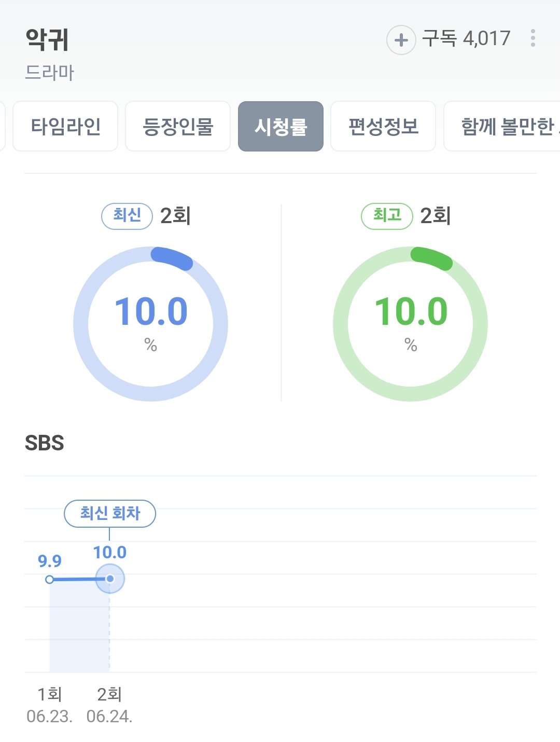This screenshot has width=560, height=742.
Task: Tap the 2회 06.24. axis label
Action: [109, 705]
